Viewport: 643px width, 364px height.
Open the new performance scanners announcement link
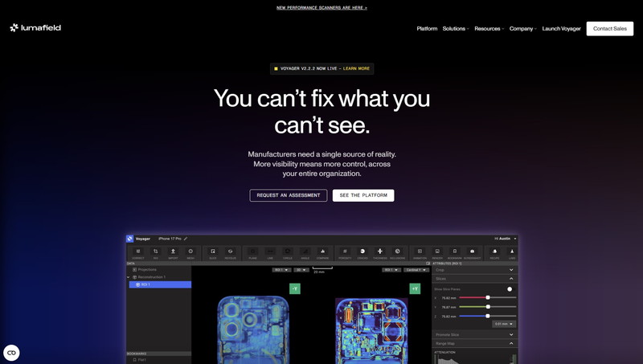[x=322, y=8]
